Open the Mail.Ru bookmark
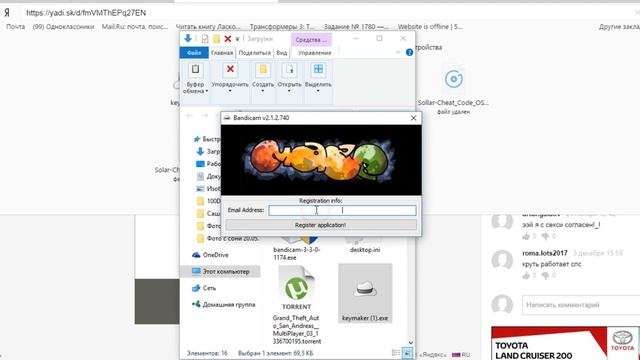The height and width of the screenshot is (360, 640). [135, 27]
